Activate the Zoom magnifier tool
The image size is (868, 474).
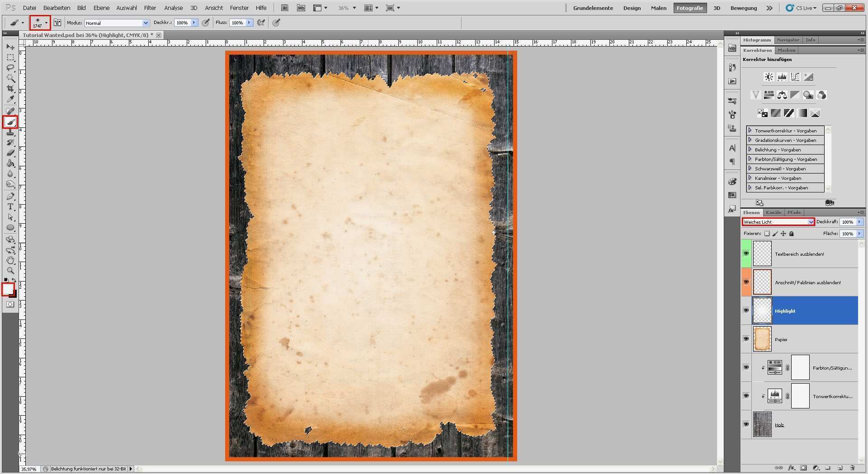tap(10, 271)
